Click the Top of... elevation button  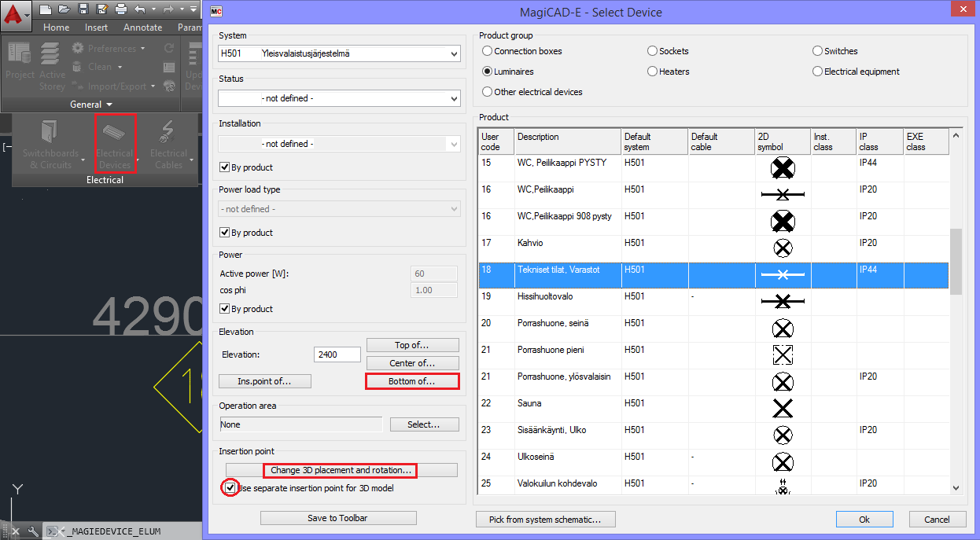point(413,345)
